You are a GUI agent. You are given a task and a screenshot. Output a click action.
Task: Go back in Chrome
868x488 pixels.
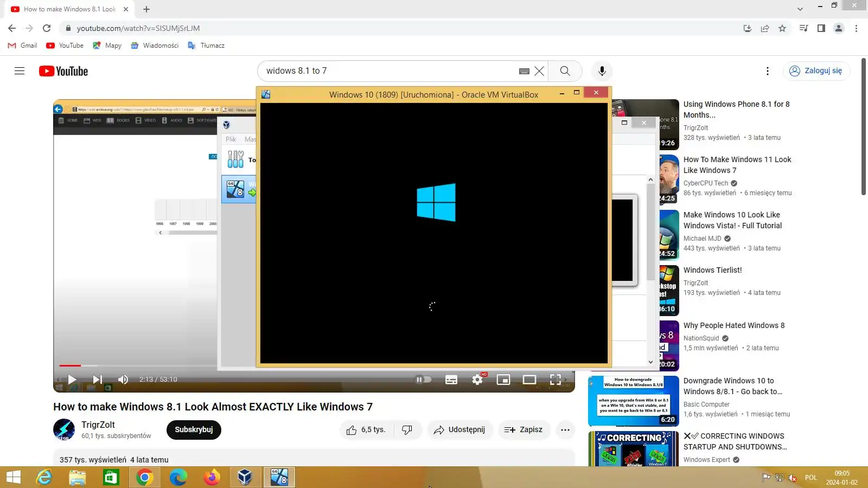pyautogui.click(x=12, y=28)
